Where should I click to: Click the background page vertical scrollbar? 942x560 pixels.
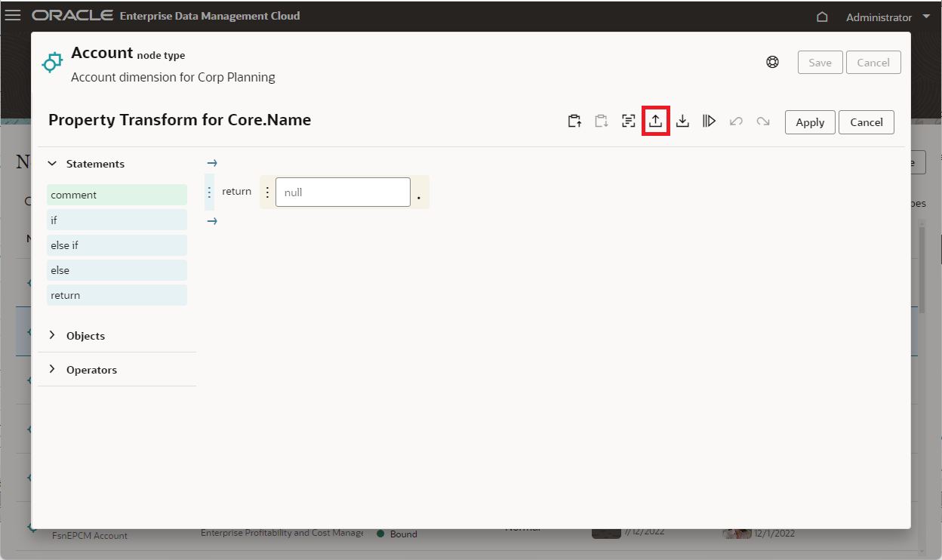coord(922,269)
